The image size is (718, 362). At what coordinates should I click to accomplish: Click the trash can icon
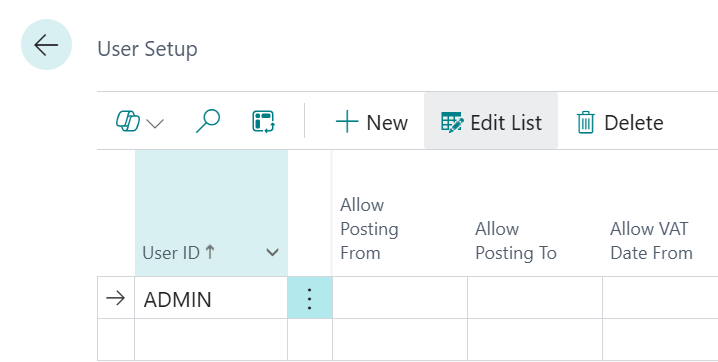pos(586,123)
